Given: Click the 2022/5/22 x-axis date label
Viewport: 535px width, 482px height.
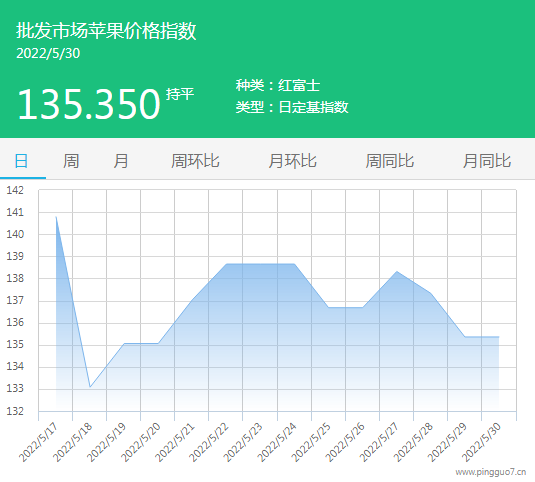Looking at the screenshot, I should click(x=208, y=442).
